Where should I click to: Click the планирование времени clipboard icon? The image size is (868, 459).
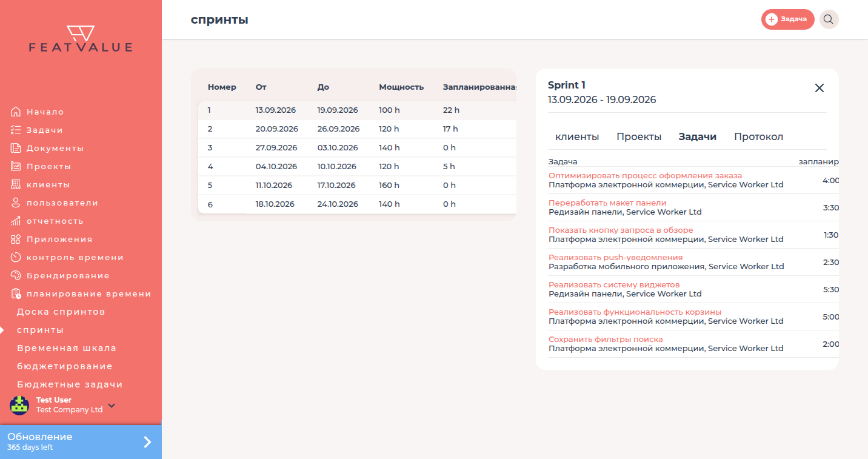(x=16, y=293)
